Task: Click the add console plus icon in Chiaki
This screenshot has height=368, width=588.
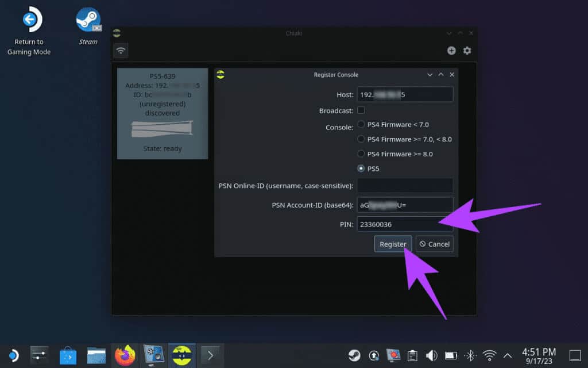Action: (451, 51)
